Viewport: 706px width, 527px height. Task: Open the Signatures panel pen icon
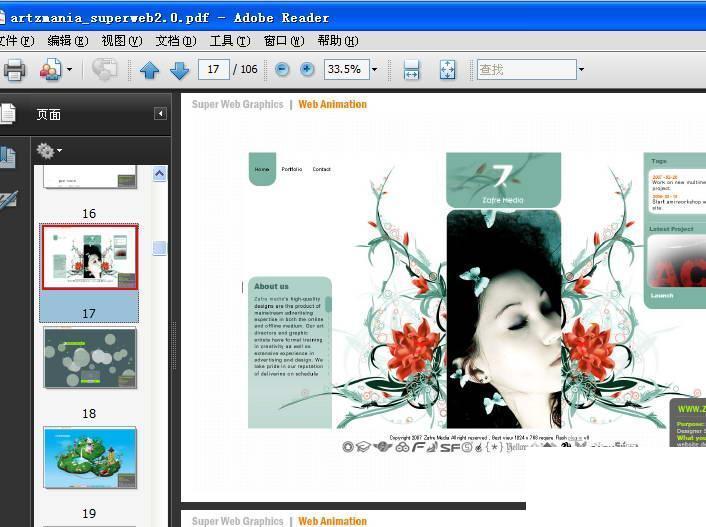pyautogui.click(x=8, y=201)
